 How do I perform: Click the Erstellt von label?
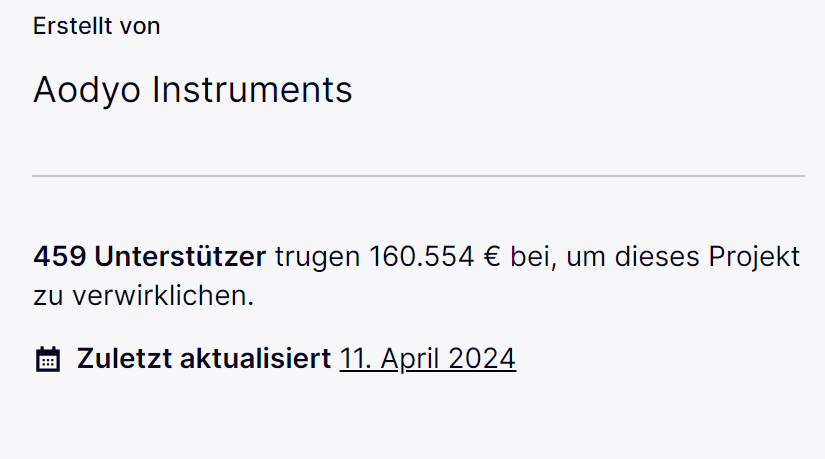[96, 26]
